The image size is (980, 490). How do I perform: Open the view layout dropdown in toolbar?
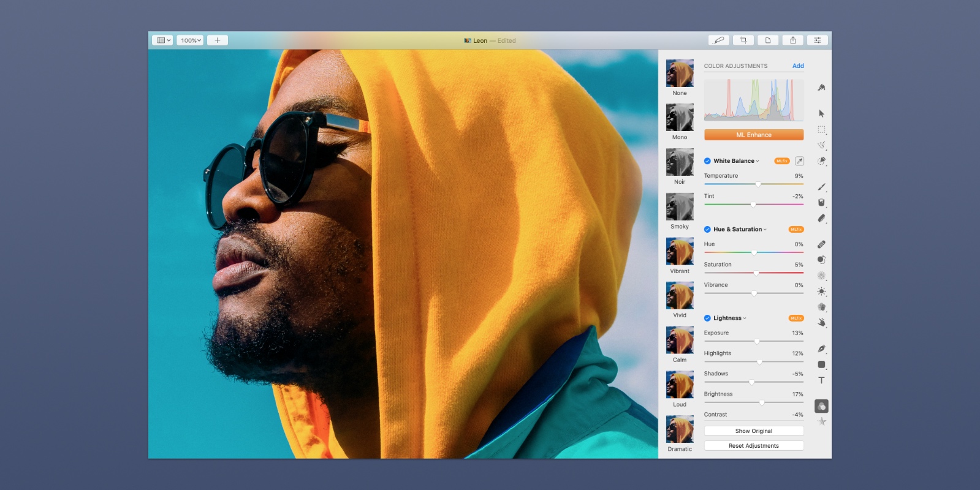pos(162,40)
